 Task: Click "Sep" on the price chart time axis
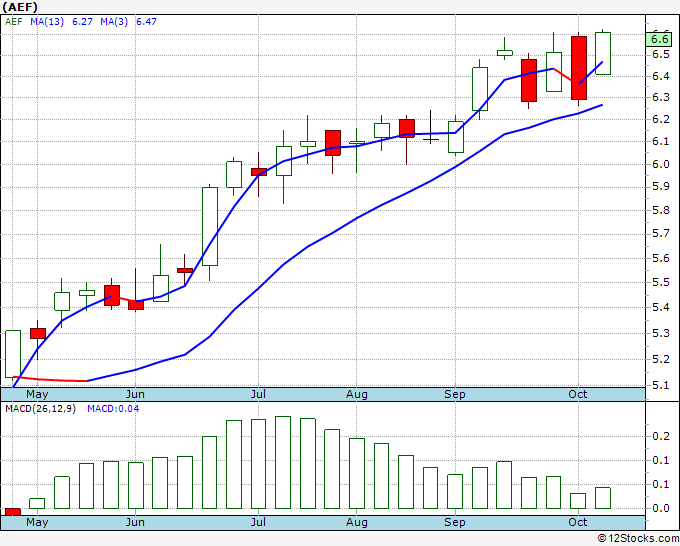[x=454, y=395]
